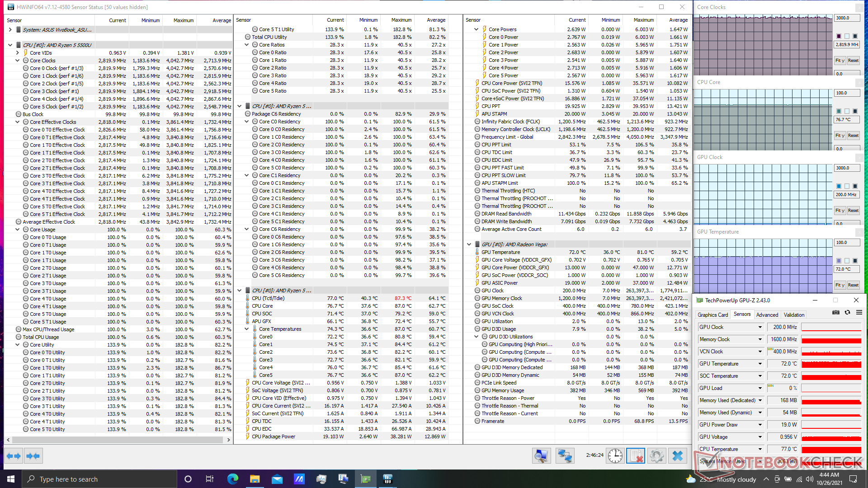Pick the dark grid color swatch in GPU Temperature
Viewport: 868px width, 488px height.
click(x=855, y=261)
